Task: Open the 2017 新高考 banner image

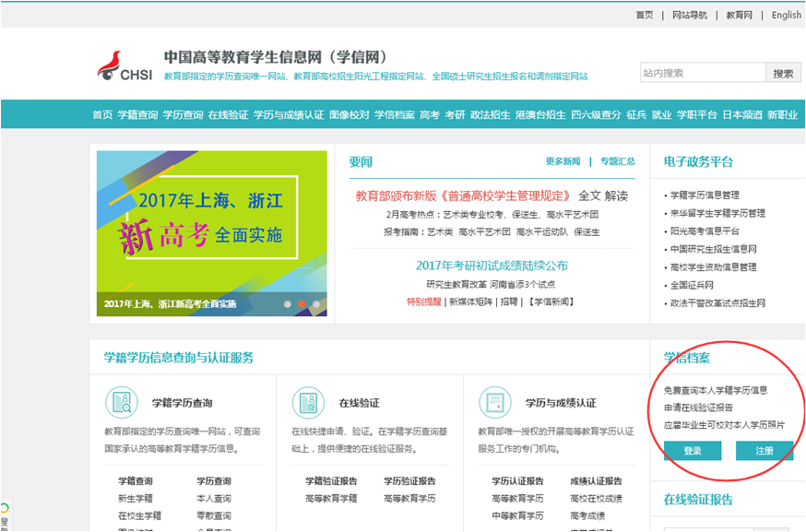Action: tap(212, 233)
